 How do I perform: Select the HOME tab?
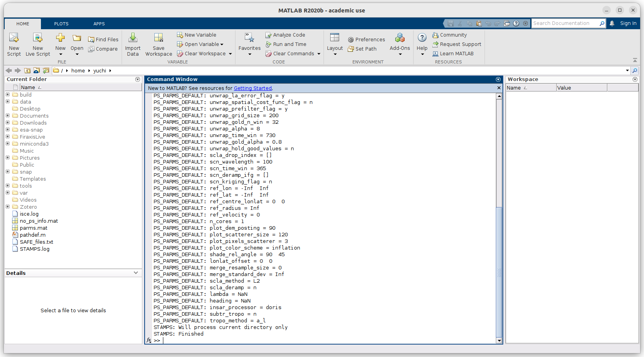23,24
